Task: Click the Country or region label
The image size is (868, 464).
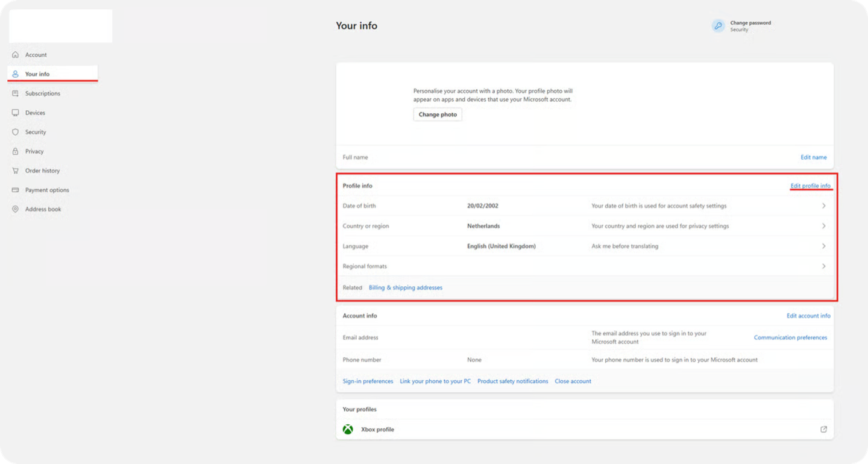Action: pos(366,226)
